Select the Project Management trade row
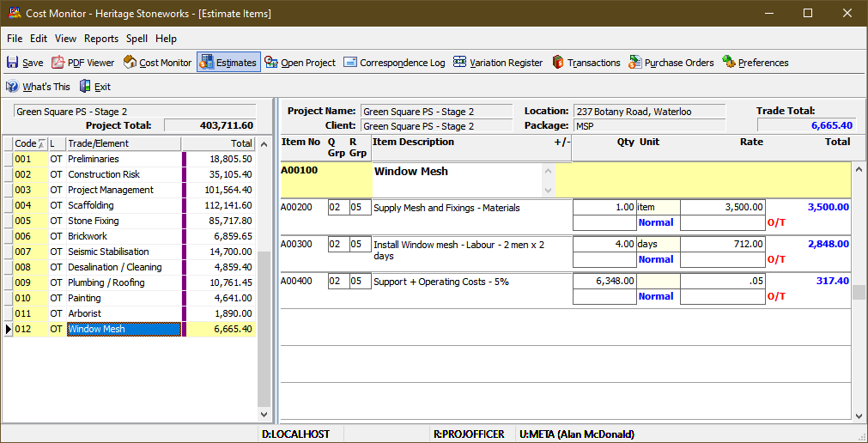 coord(129,190)
